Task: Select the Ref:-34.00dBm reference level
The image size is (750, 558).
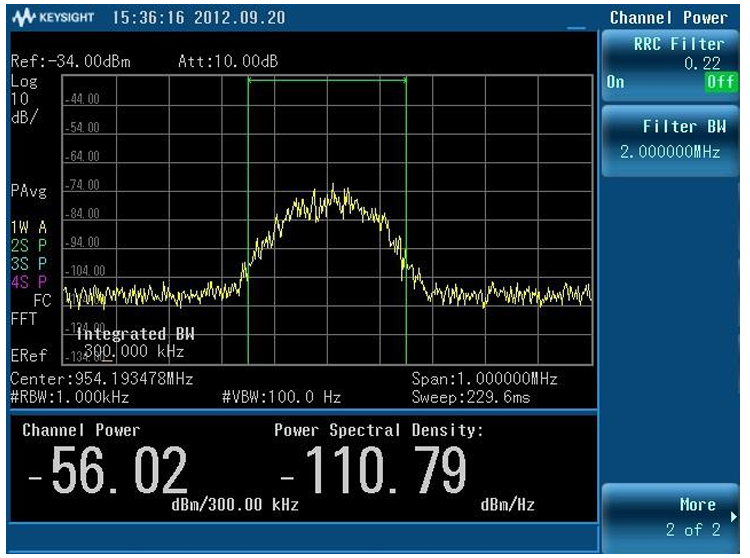Action: (x=70, y=62)
